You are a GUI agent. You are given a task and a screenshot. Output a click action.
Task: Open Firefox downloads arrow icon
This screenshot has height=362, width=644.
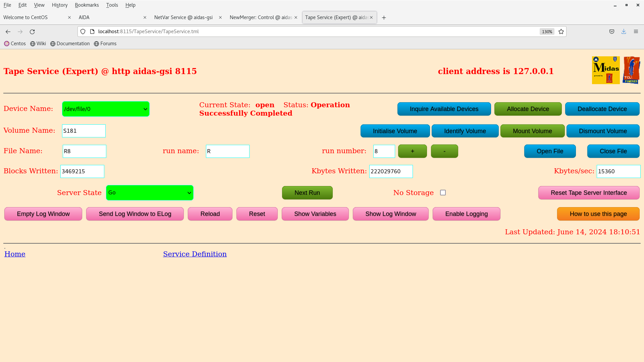coord(624,32)
